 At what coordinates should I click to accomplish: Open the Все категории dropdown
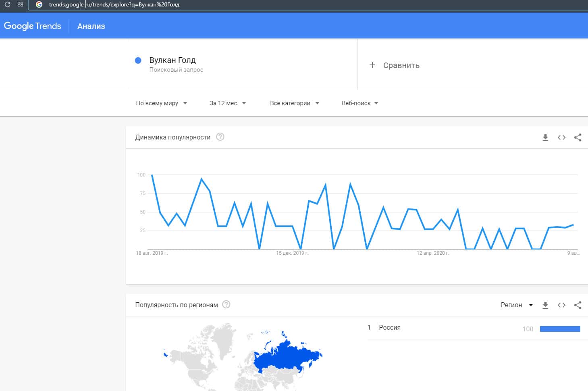[x=295, y=103]
